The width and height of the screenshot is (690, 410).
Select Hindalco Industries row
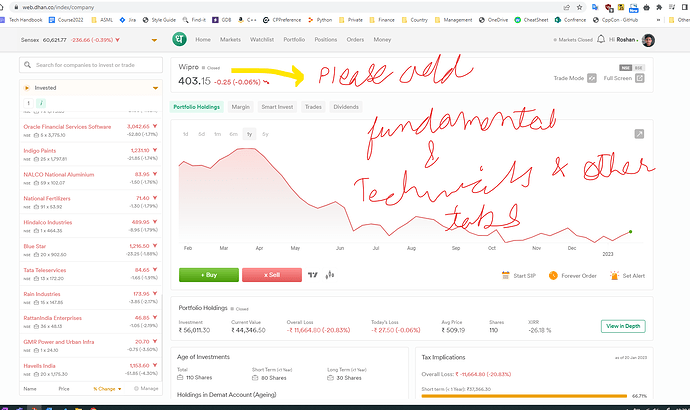click(x=91, y=226)
